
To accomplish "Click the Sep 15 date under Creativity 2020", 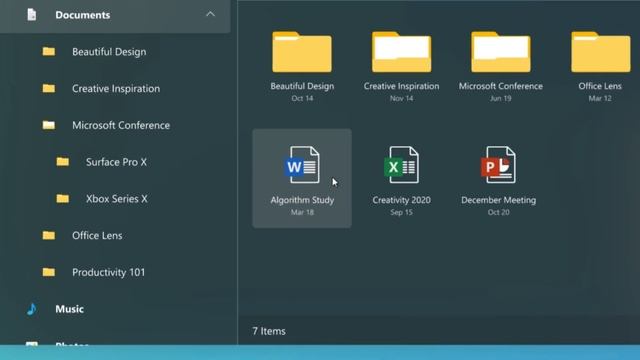I will 402,212.
